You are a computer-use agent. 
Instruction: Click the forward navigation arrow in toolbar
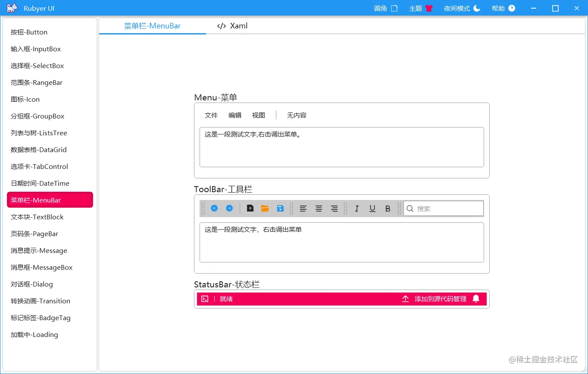(x=229, y=208)
